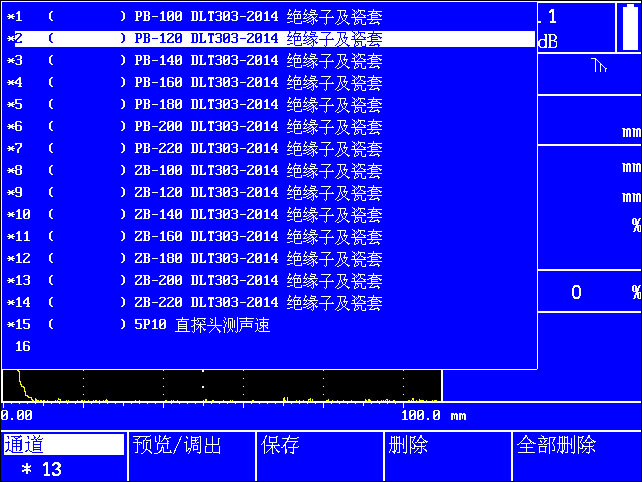
Task: Choose channel 6 PB-200 row
Action: (x=269, y=127)
